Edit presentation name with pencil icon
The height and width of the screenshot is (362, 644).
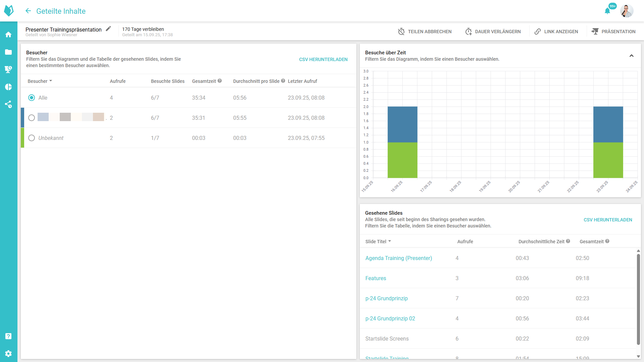(x=108, y=29)
